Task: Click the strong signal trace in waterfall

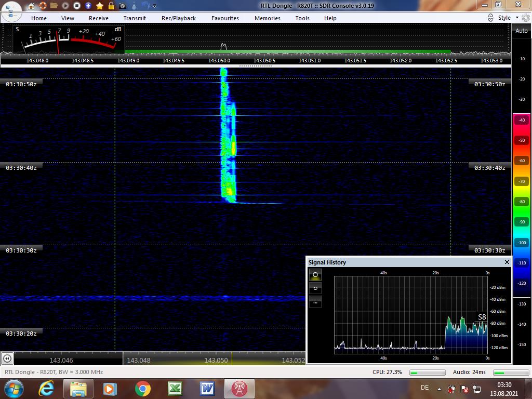Action: pyautogui.click(x=228, y=136)
